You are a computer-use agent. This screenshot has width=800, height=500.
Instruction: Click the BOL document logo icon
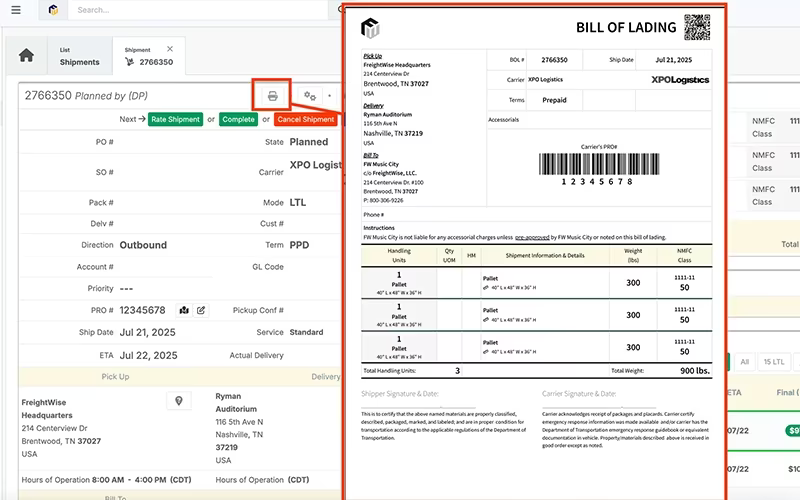click(x=370, y=28)
